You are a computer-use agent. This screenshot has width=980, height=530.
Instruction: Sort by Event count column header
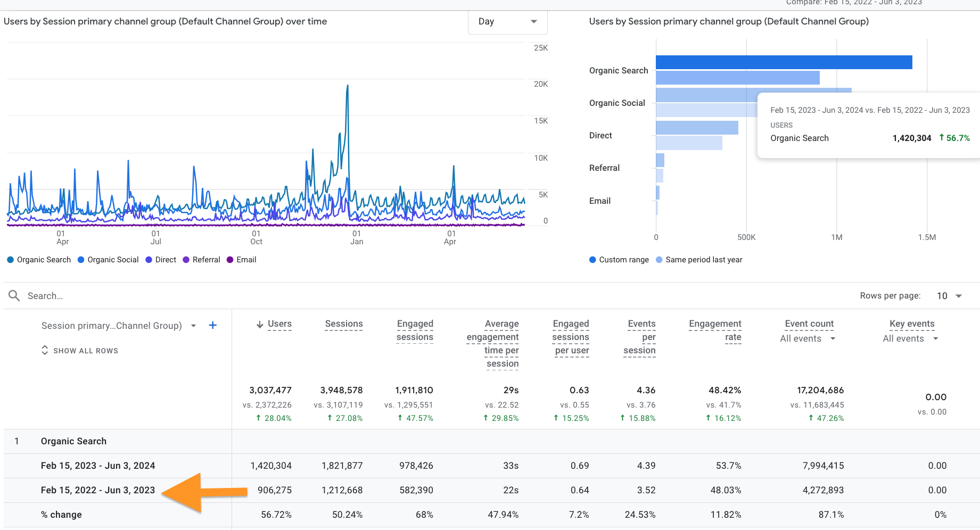809,324
